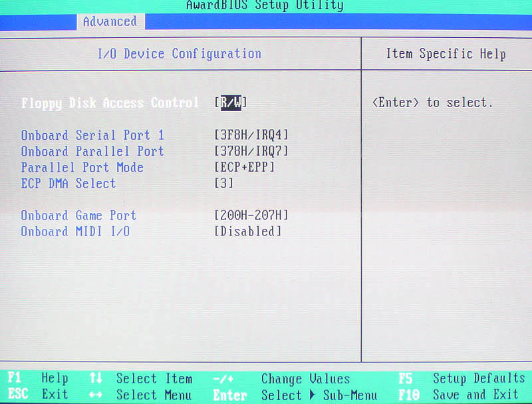Click the Parallel Port Mode label
532x404 pixels.
[82, 167]
